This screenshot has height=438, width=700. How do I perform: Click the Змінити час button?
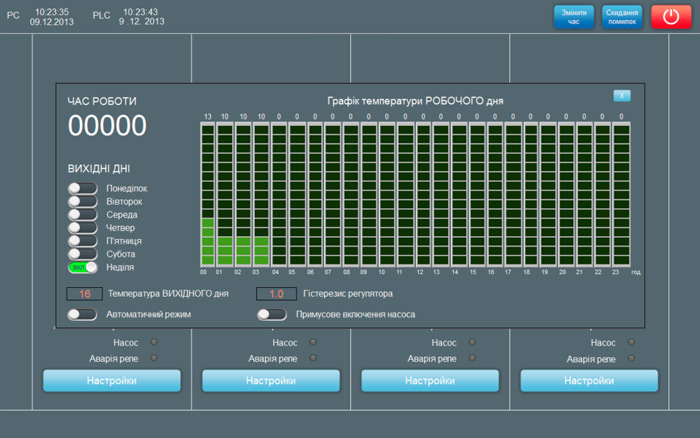(x=574, y=17)
